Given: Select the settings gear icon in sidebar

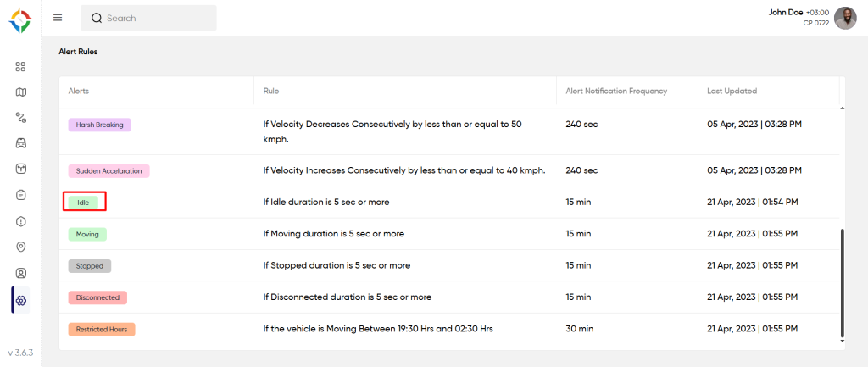Looking at the screenshot, I should coord(21,300).
